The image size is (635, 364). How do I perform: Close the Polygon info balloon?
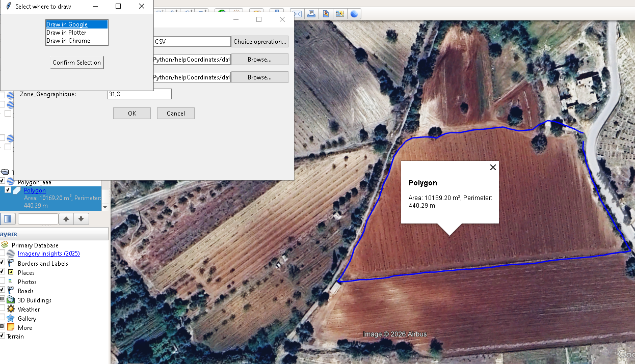pyautogui.click(x=493, y=167)
